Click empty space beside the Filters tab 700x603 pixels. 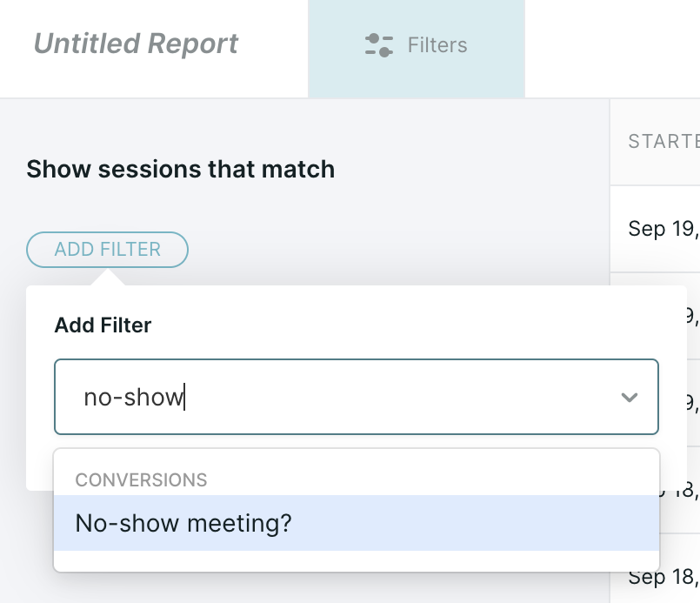611,48
